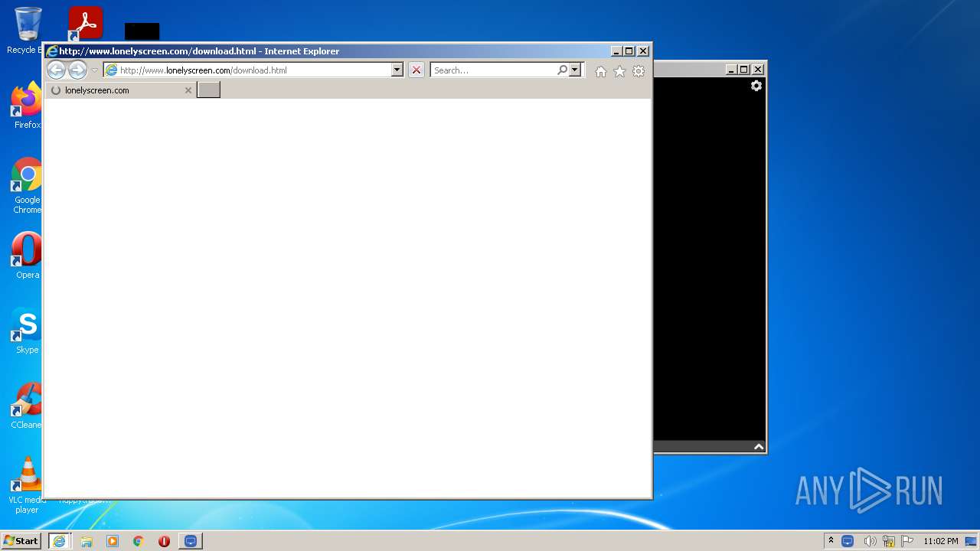Viewport: 980px width, 551px height.
Task: Click the LonelyScreen tray icon
Action: tap(848, 541)
